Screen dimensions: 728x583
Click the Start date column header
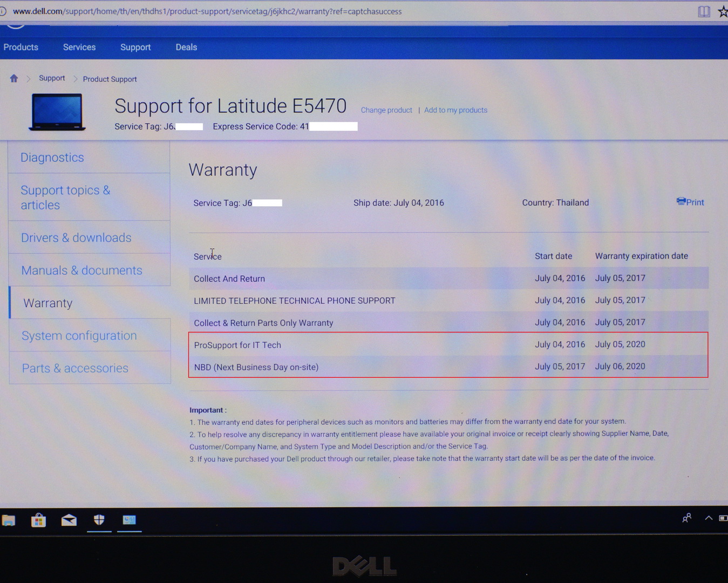553,256
